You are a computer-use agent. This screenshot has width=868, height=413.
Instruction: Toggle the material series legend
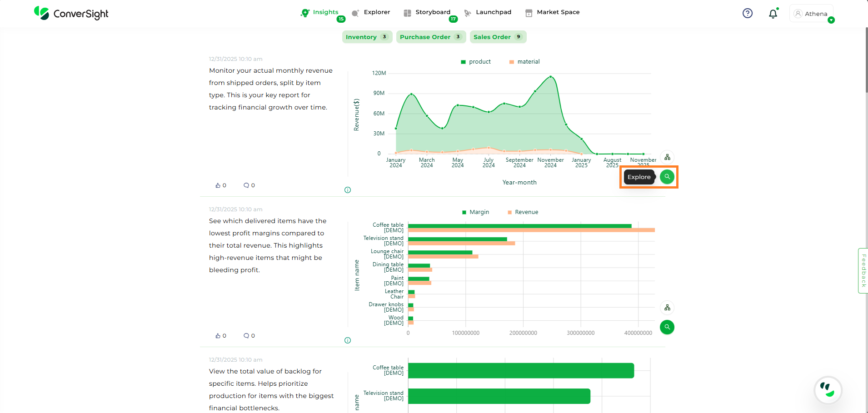[x=524, y=62]
